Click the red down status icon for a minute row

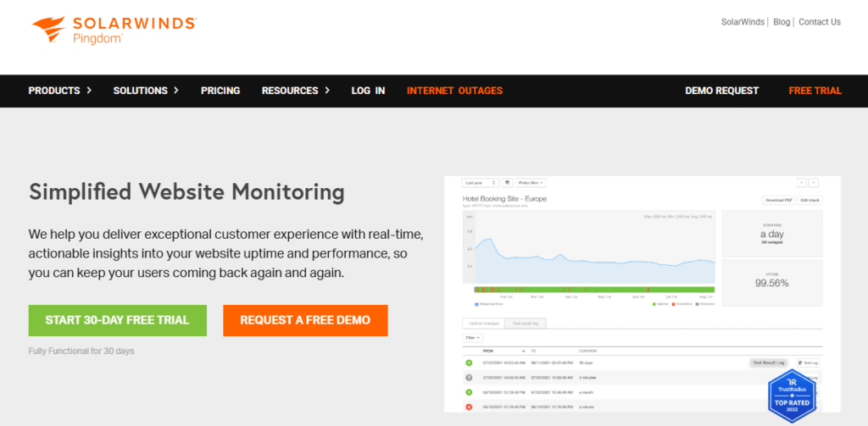[x=469, y=407]
